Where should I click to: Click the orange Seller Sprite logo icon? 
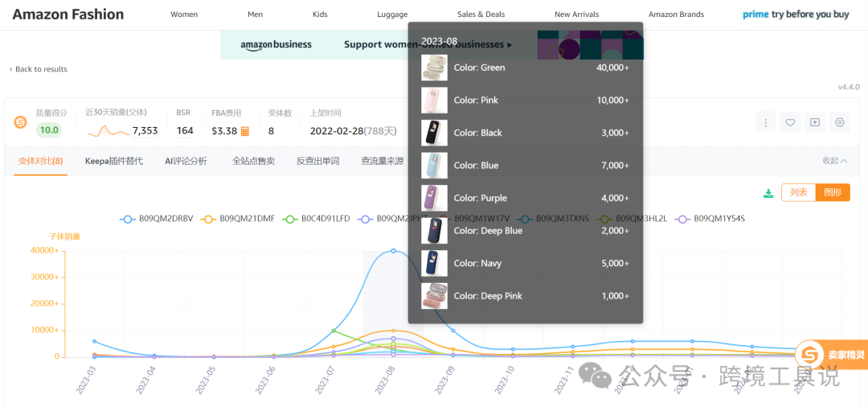(x=20, y=122)
